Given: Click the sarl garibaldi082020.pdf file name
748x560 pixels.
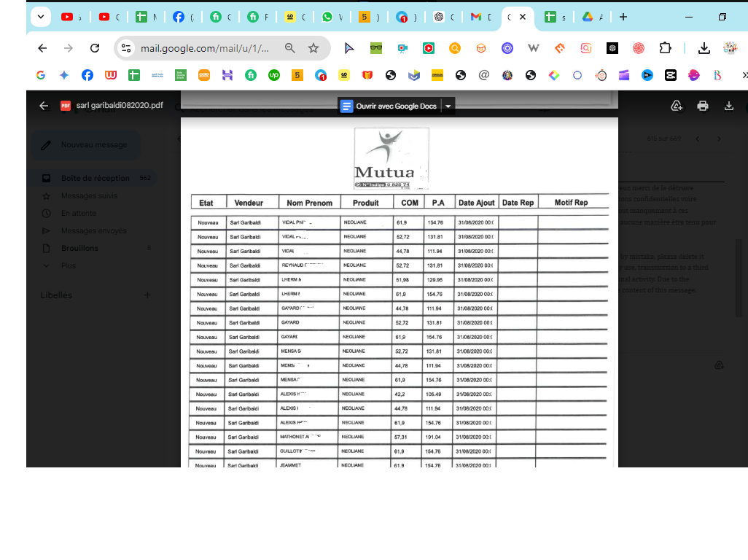Looking at the screenshot, I should 120,105.
